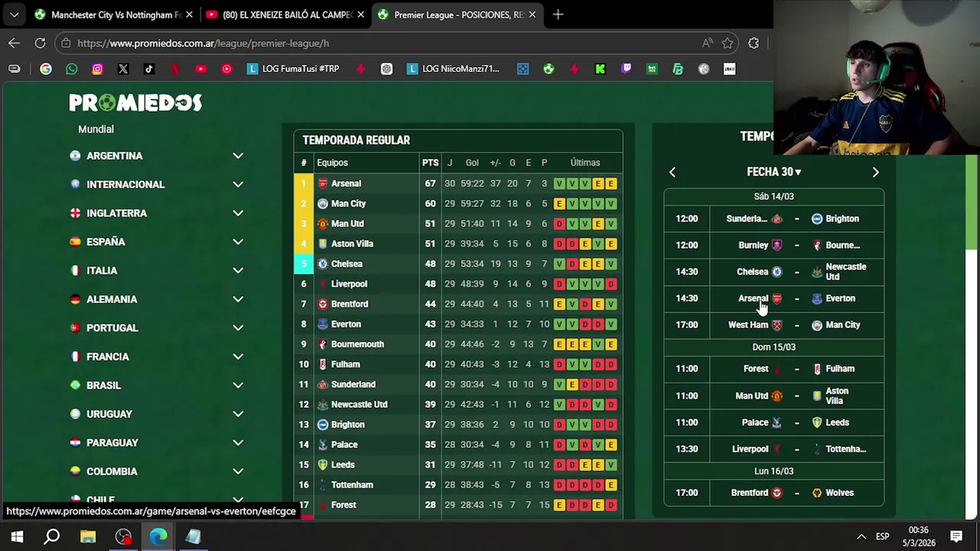Click the ESP language indicator

coord(882,536)
